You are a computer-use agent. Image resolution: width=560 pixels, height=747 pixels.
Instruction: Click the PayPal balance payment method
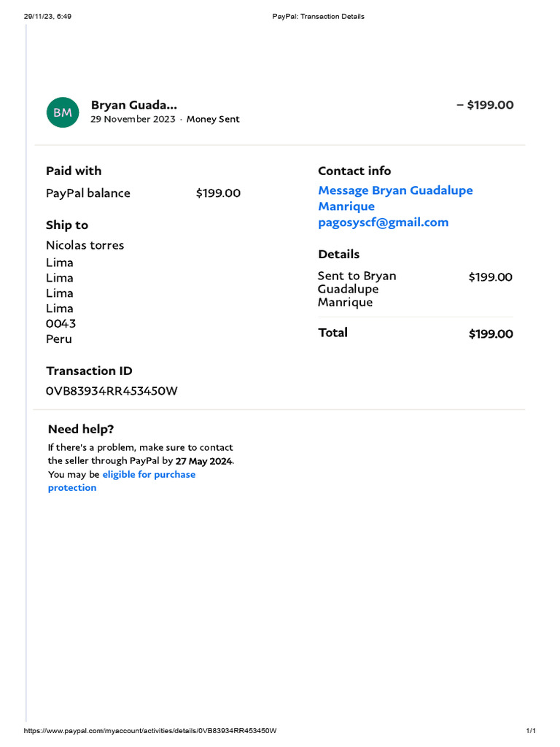pos(88,193)
